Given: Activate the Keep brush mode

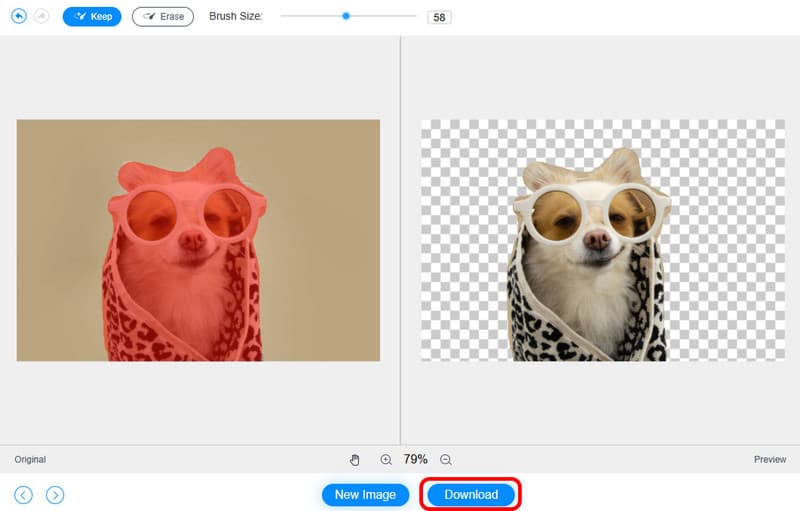Looking at the screenshot, I should tap(92, 17).
